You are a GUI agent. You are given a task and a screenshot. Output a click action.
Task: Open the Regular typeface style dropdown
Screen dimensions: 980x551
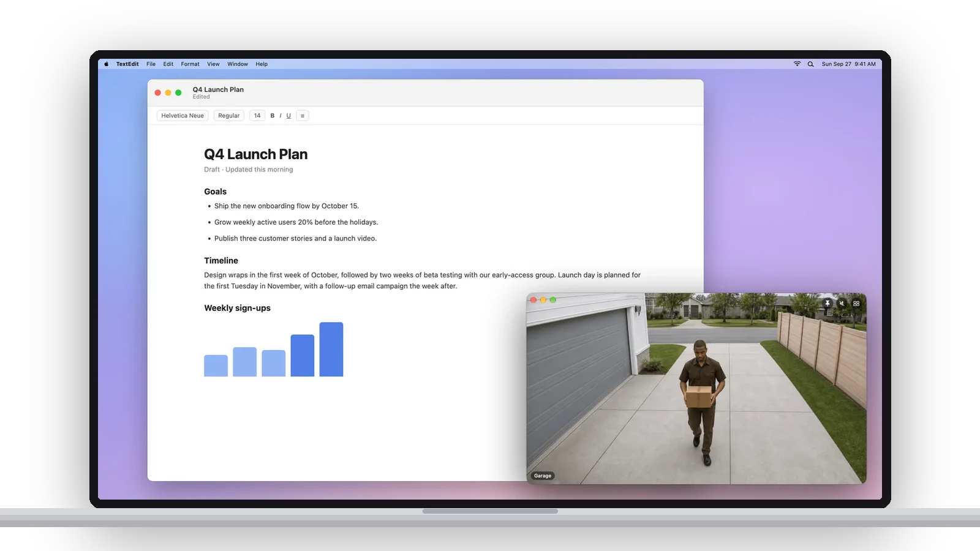tap(229, 116)
